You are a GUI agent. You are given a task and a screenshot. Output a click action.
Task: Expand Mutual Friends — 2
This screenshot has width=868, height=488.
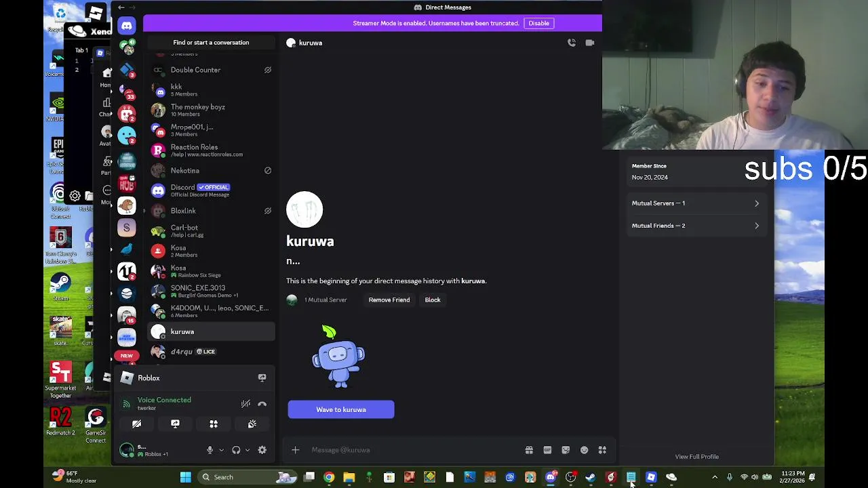pos(696,226)
